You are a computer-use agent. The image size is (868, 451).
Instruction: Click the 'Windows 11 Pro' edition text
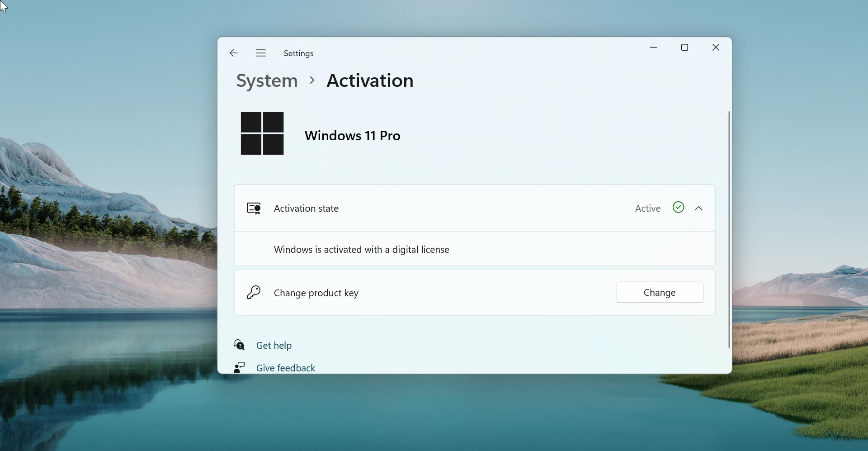(352, 136)
